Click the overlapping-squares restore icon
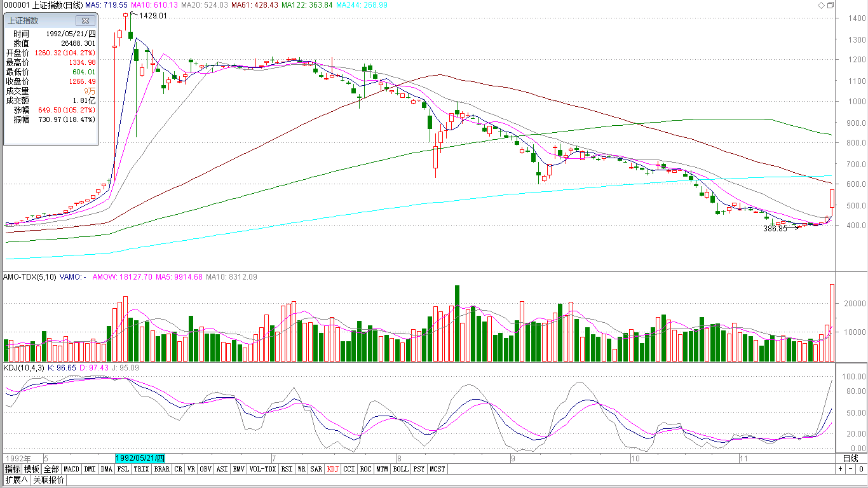 click(831, 5)
